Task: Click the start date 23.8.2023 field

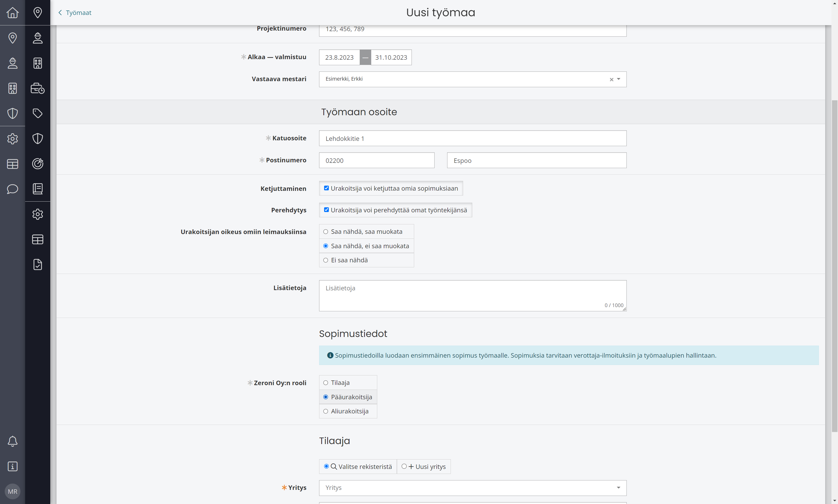Action: click(x=339, y=57)
